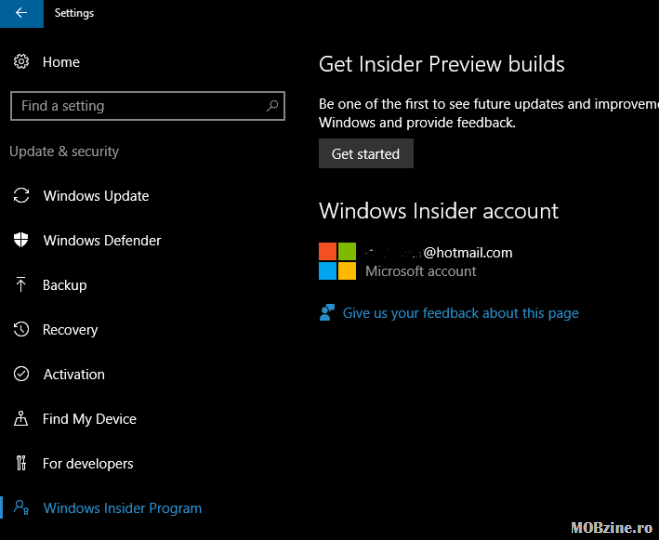Click the magnifier icon in search box
Image resolution: width=659 pixels, height=540 pixels.
coord(272,106)
